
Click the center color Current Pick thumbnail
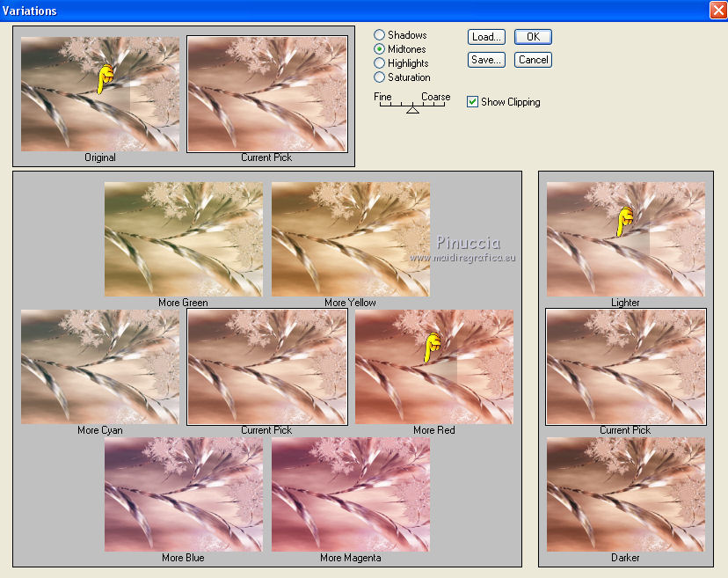coord(267,367)
